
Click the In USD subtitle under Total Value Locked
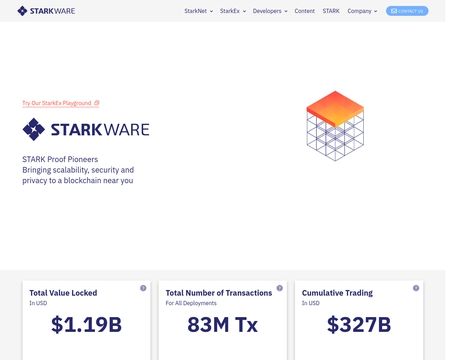pyautogui.click(x=38, y=303)
